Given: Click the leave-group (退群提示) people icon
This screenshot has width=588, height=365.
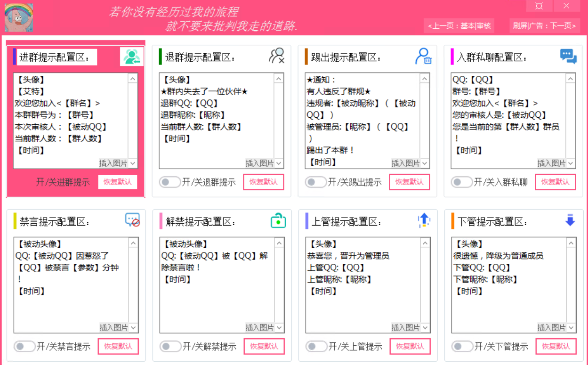Looking at the screenshot, I should [277, 56].
